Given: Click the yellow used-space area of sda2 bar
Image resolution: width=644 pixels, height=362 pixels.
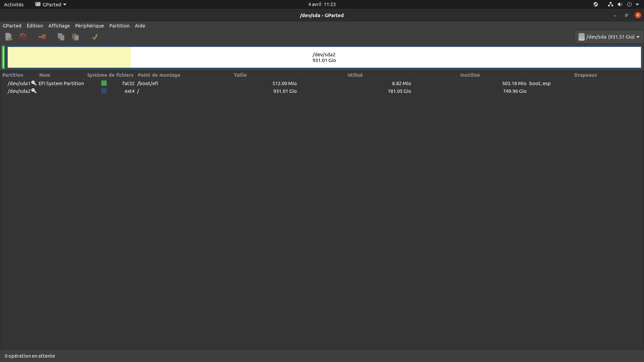Looking at the screenshot, I should tap(69, 57).
